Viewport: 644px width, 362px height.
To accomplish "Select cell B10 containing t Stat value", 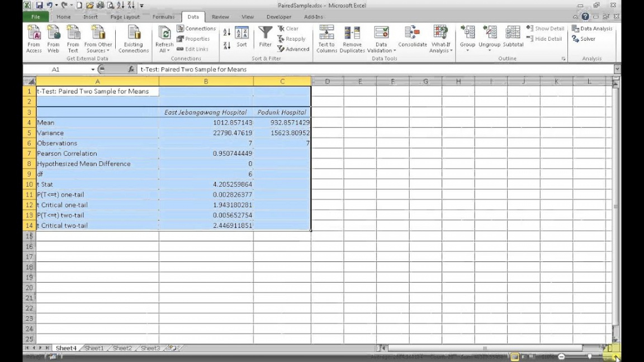I will 206,184.
